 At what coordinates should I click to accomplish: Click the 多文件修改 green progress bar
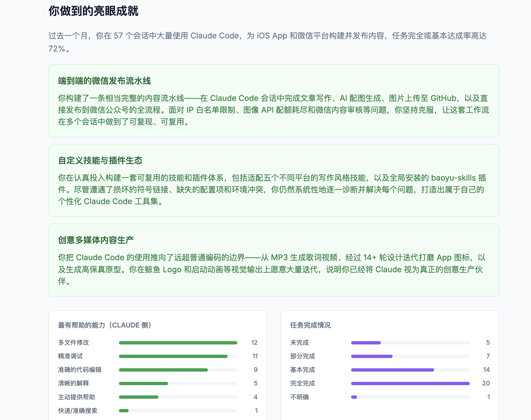point(178,343)
